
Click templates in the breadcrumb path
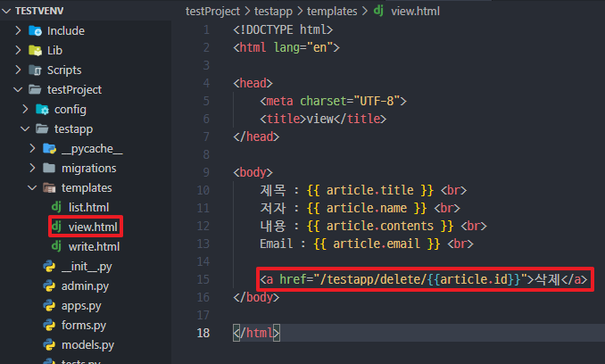point(332,12)
